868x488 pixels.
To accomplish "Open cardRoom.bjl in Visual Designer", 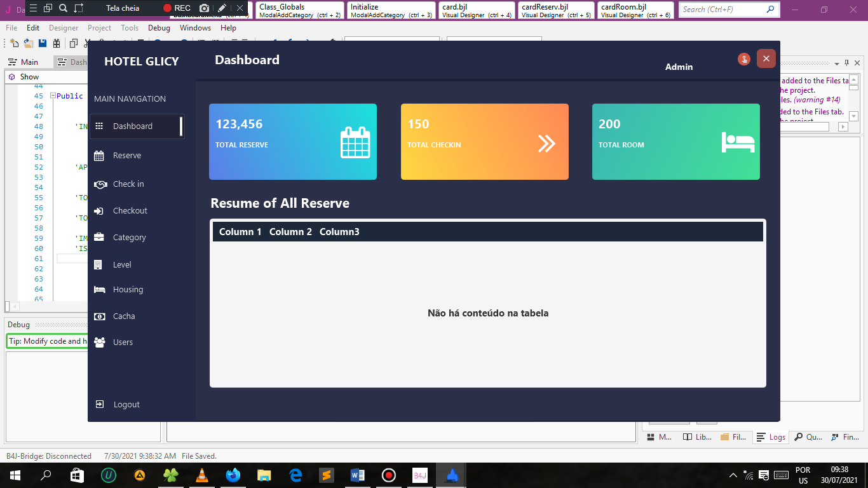I will pyautogui.click(x=635, y=10).
